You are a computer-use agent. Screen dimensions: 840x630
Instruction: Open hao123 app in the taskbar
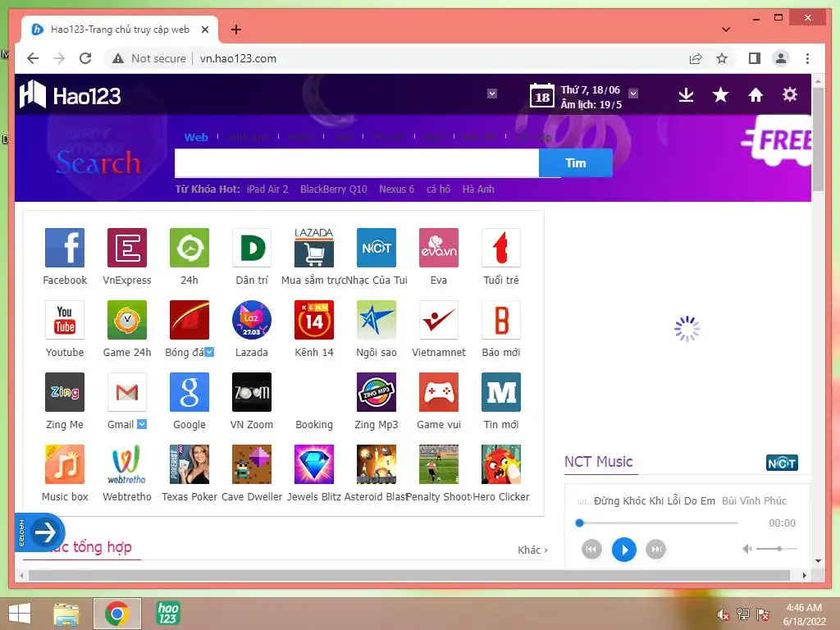pyautogui.click(x=167, y=614)
